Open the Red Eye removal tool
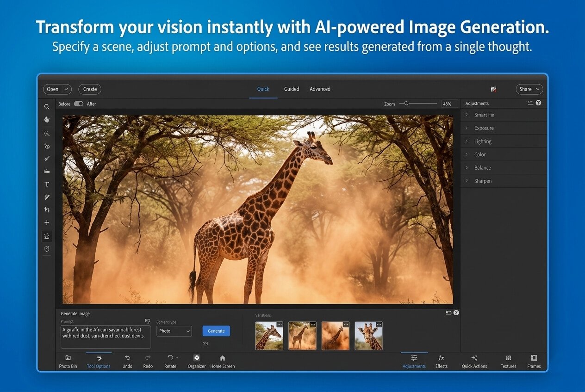Viewport: 585px width, 392px height. point(47,146)
